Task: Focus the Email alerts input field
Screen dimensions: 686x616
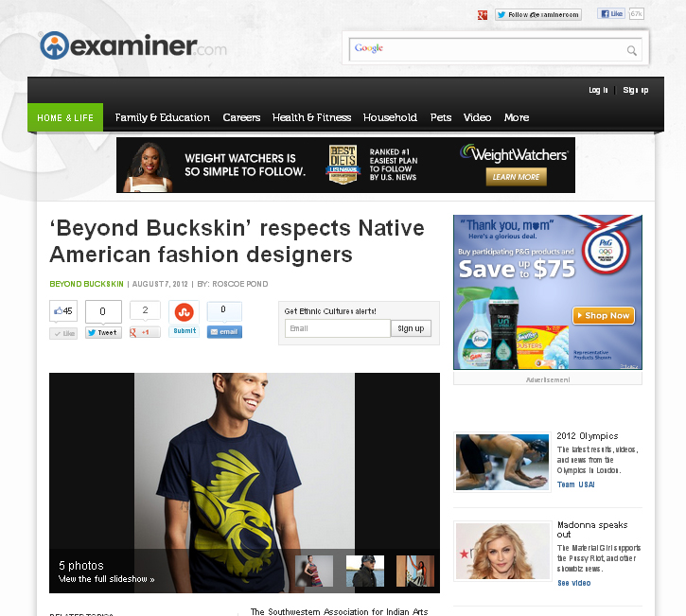Action: click(x=338, y=328)
